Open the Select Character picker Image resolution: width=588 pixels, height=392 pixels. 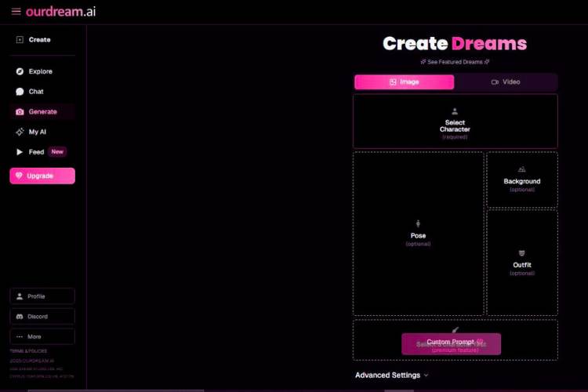pos(455,122)
